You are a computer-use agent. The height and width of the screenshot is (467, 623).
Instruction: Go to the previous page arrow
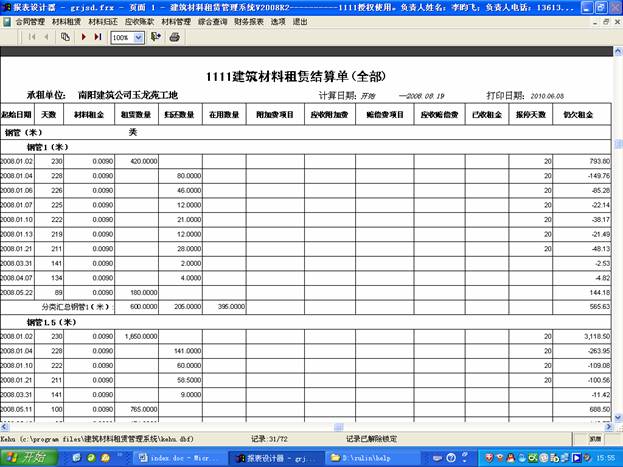click(x=47, y=37)
